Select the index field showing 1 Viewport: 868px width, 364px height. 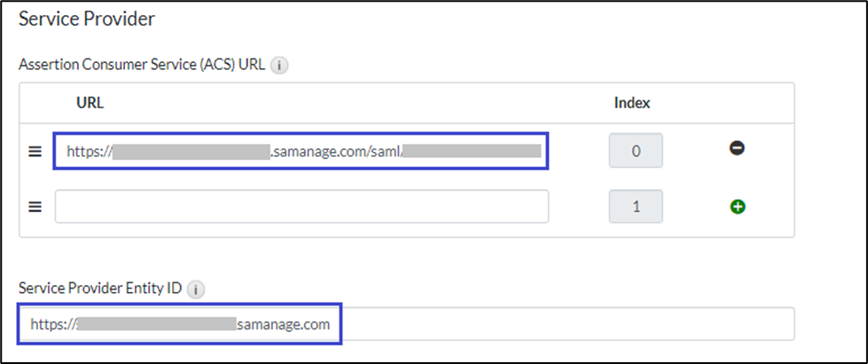point(635,206)
